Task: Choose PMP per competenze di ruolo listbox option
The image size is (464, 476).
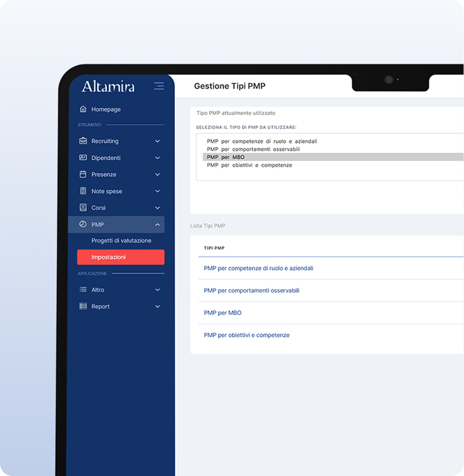Action: pos(262,141)
